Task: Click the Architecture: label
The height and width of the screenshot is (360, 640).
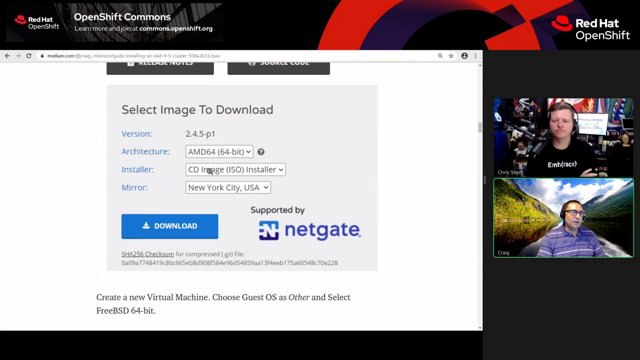Action: [145, 151]
